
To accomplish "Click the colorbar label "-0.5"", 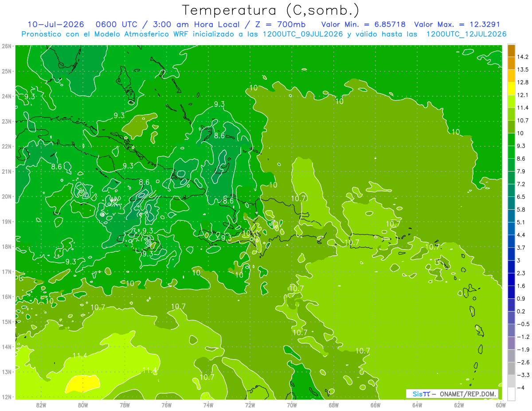I will coord(523,324).
